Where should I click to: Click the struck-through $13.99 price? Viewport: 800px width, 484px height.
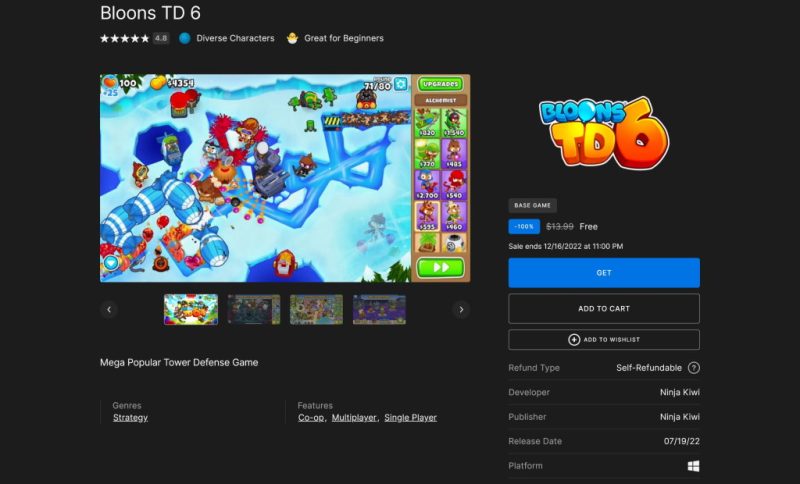coord(560,226)
